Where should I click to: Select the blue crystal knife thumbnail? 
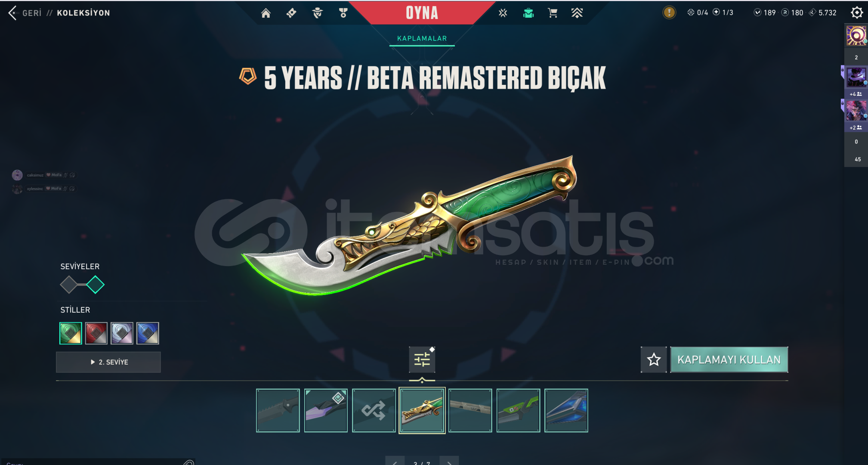click(x=566, y=410)
